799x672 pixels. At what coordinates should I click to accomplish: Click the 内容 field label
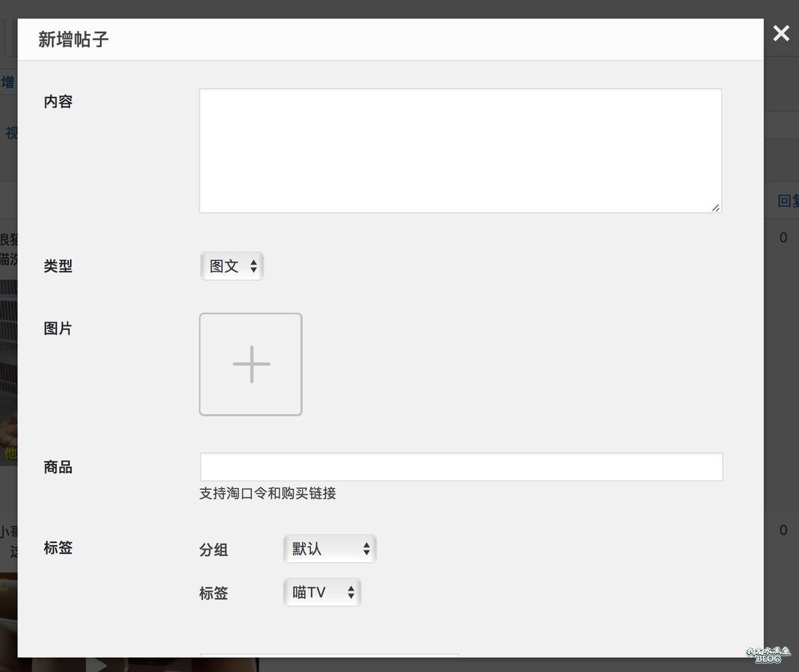[x=58, y=102]
